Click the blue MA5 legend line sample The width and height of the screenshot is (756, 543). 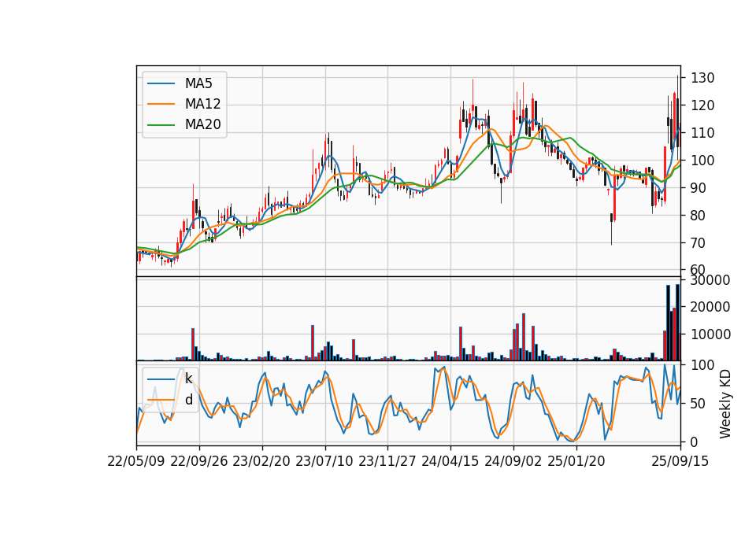[x=161, y=83]
